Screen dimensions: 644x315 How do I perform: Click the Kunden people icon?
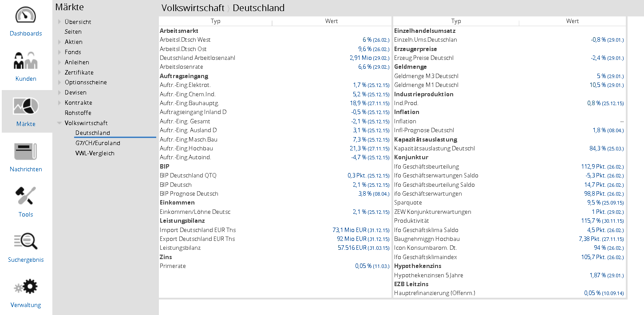[x=26, y=61]
